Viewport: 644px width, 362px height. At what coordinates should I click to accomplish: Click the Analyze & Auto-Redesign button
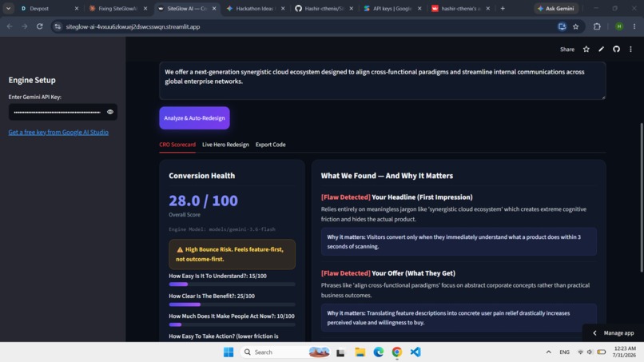tap(194, 118)
